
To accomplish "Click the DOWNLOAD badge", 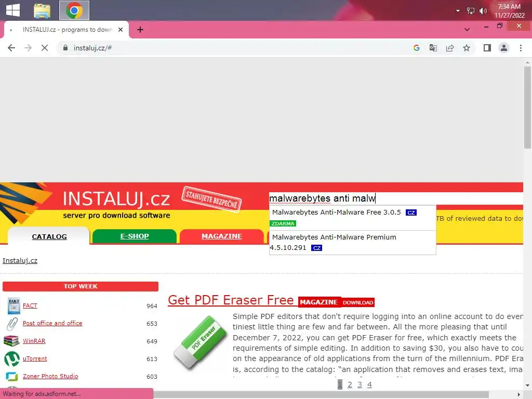I will point(357,302).
